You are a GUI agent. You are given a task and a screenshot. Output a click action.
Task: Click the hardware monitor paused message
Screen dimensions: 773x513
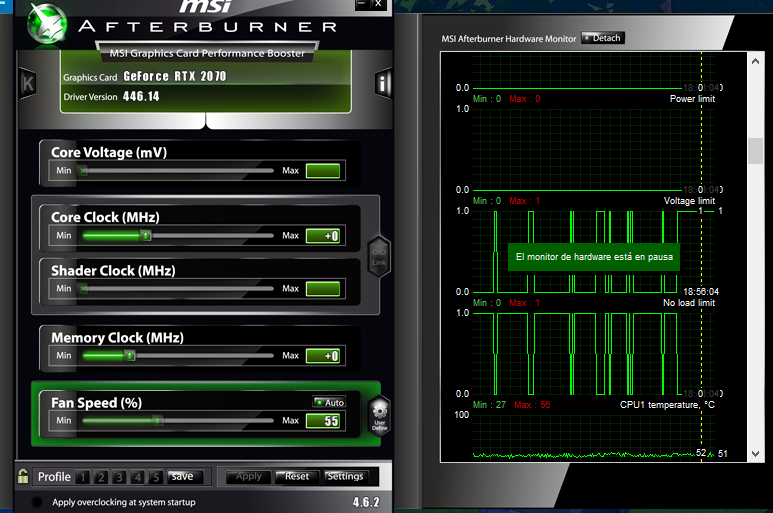[x=594, y=257]
